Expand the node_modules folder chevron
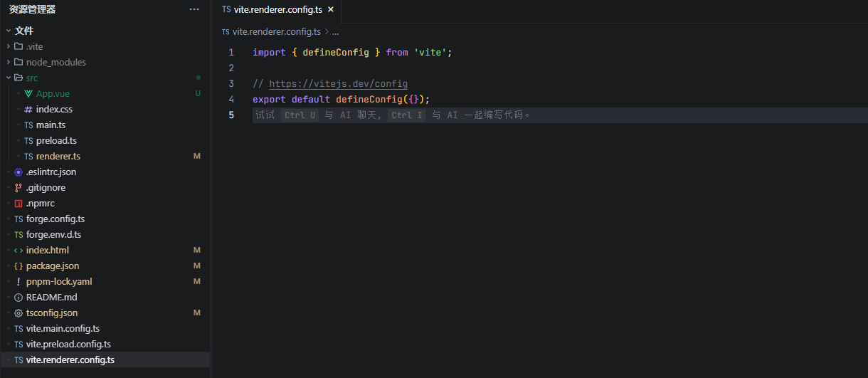The image size is (868, 378). pos(9,62)
